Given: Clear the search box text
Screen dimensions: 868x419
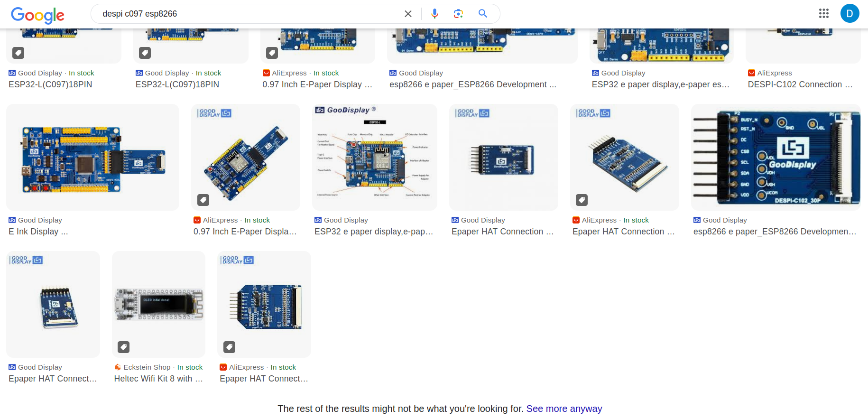Looking at the screenshot, I should click(408, 14).
